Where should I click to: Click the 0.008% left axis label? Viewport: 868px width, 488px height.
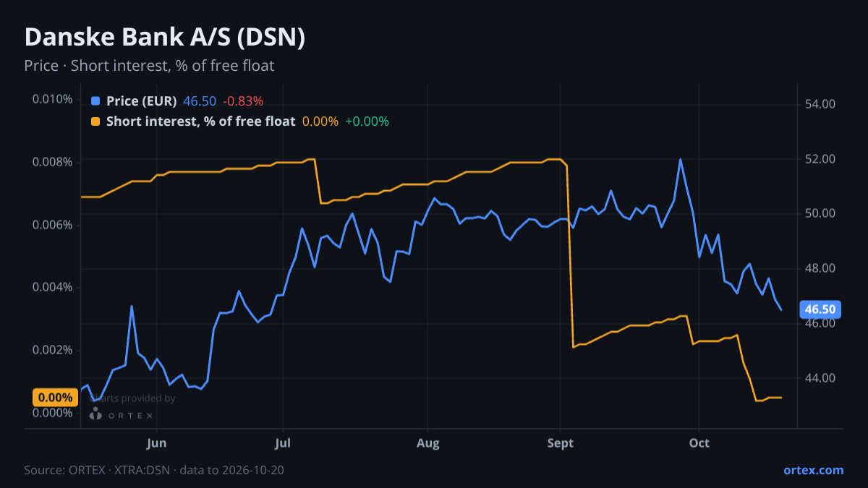click(52, 161)
